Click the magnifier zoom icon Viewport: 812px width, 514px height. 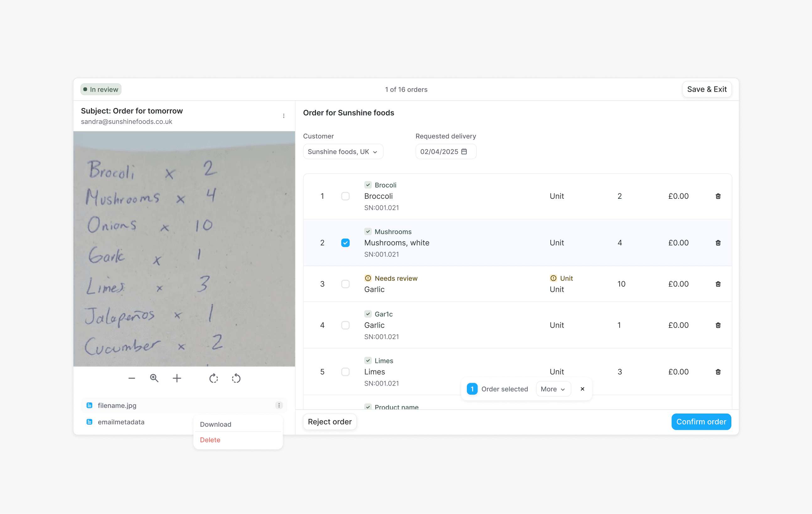154,378
